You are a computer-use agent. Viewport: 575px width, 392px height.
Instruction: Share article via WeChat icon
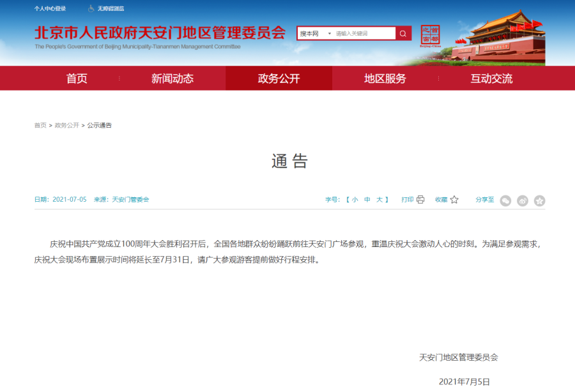[x=505, y=200]
